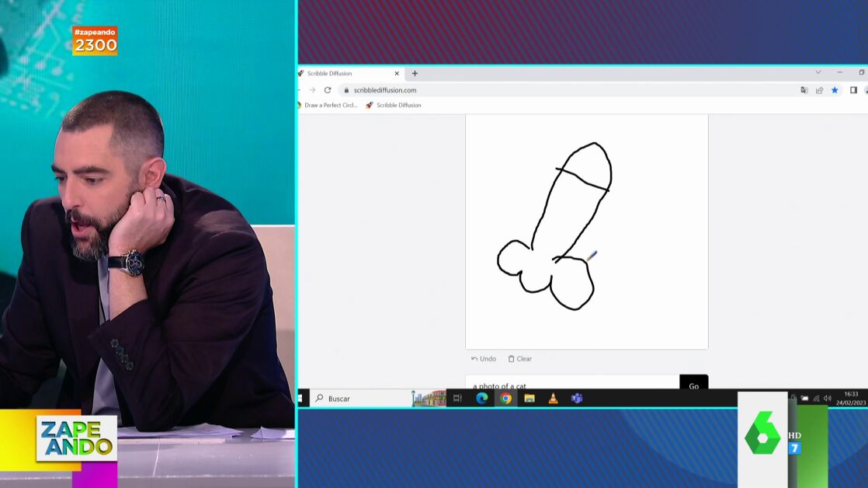Click the share page icon
Screen dimensions: 868x488
point(819,90)
